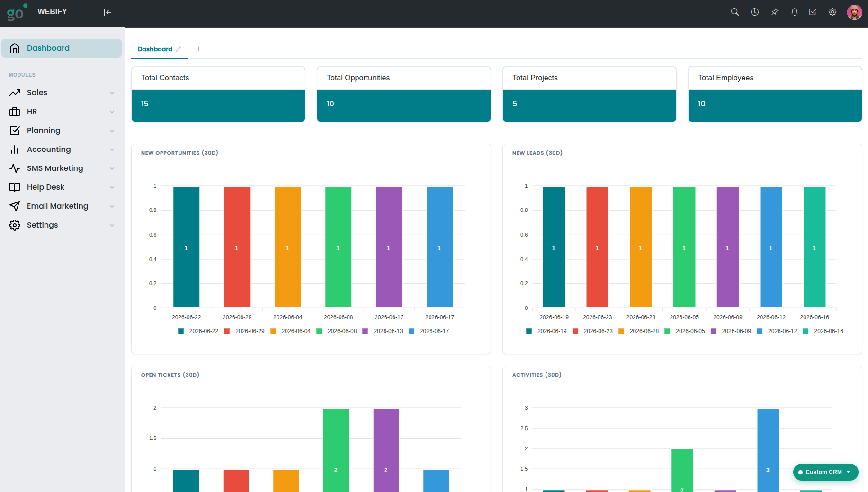
Task: Click the SMS Marketing pulse icon
Action: (x=15, y=168)
